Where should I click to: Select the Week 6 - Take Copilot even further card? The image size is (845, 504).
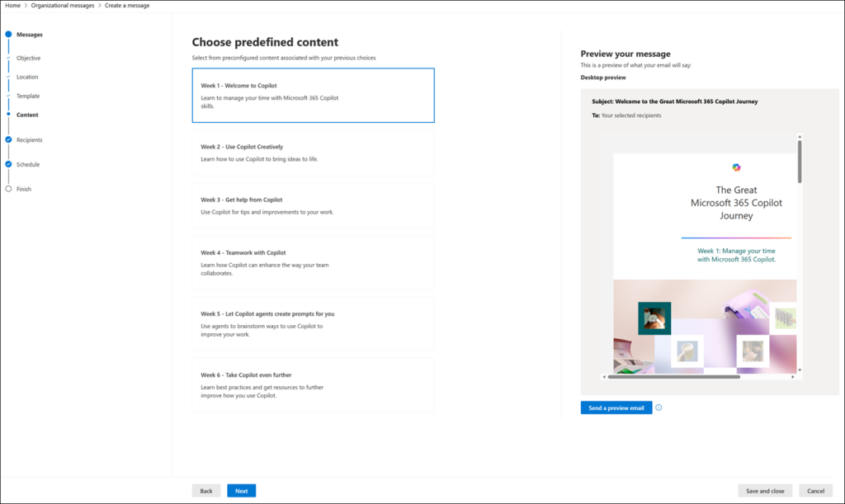(313, 385)
